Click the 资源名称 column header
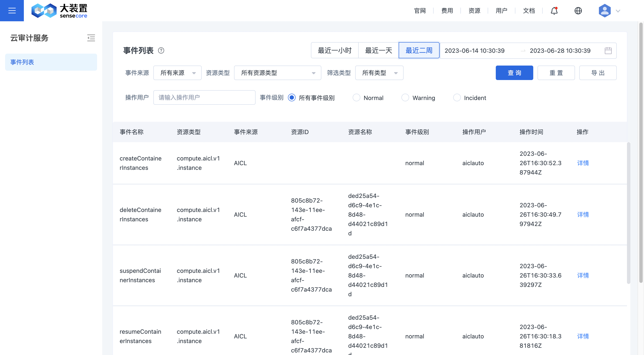The height and width of the screenshot is (355, 644). point(360,132)
